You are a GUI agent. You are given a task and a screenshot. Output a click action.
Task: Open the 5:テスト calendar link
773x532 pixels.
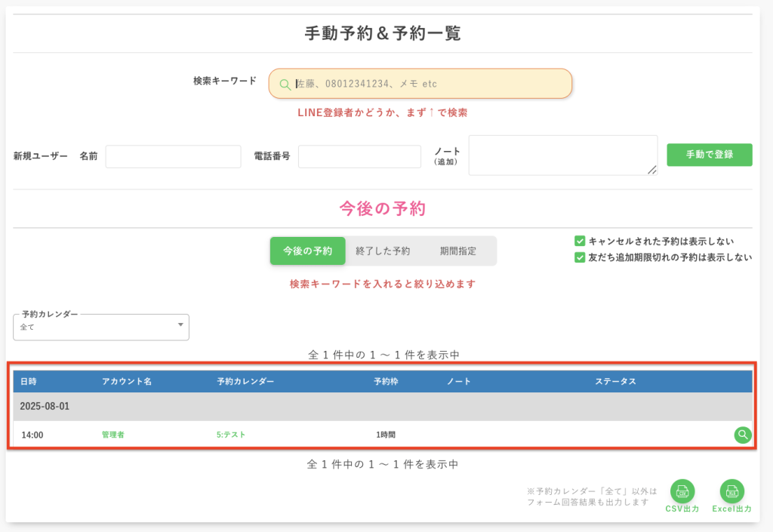pyautogui.click(x=231, y=435)
